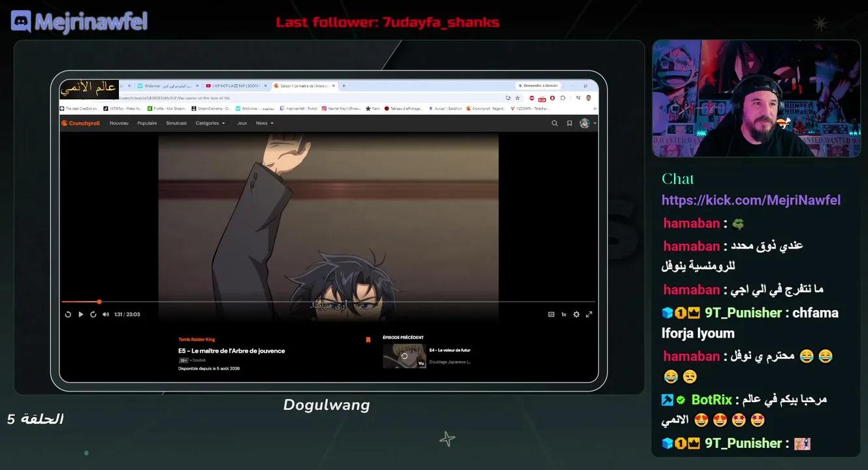Go to the Simulcast page

point(176,123)
